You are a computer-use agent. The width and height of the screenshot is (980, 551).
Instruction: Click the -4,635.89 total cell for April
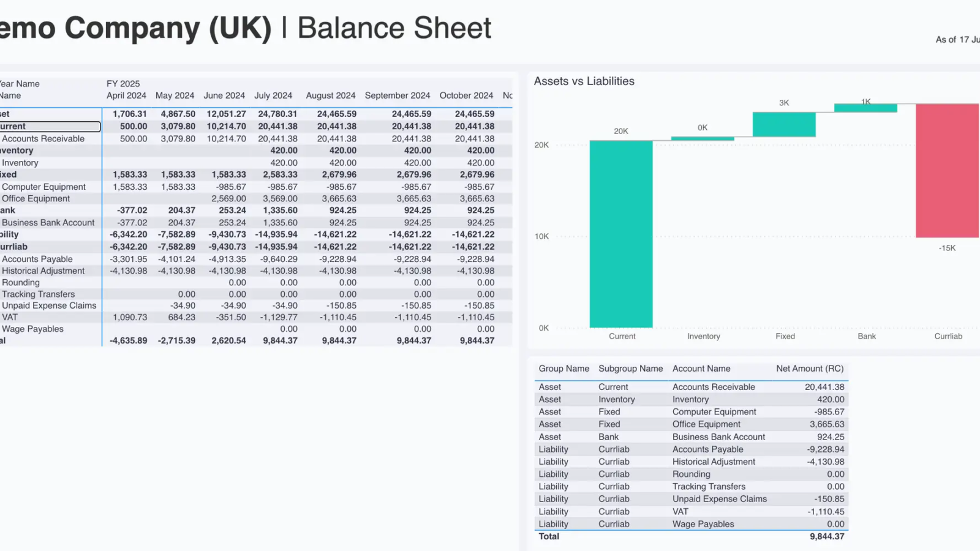tap(128, 340)
